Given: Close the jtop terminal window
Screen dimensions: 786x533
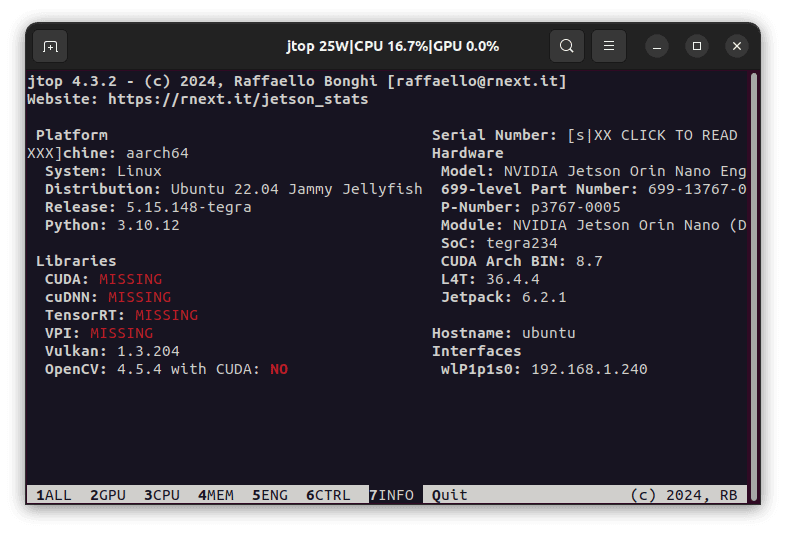Looking at the screenshot, I should tap(737, 46).
